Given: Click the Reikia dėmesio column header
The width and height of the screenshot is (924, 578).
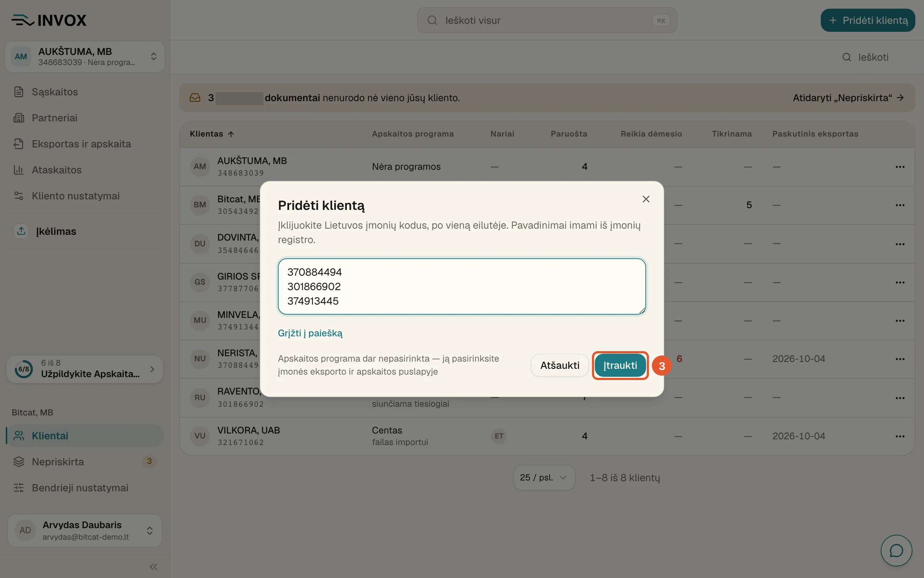Looking at the screenshot, I should (x=651, y=134).
